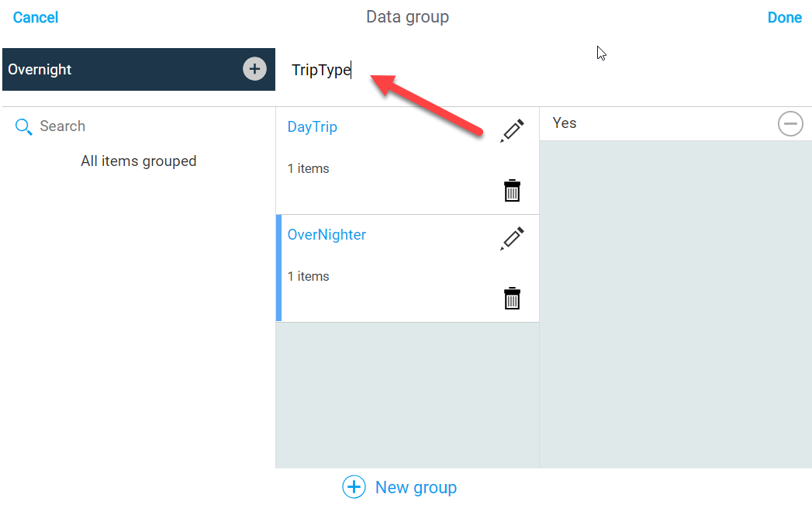Viewport: 812px width, 508px height.
Task: Click the Cancel link
Action: (x=36, y=17)
